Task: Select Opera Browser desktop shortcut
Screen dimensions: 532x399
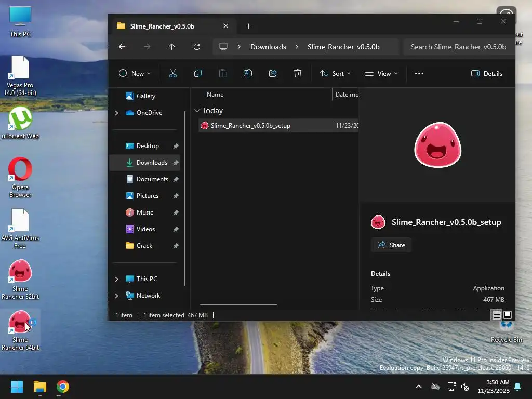Action: pos(20,178)
